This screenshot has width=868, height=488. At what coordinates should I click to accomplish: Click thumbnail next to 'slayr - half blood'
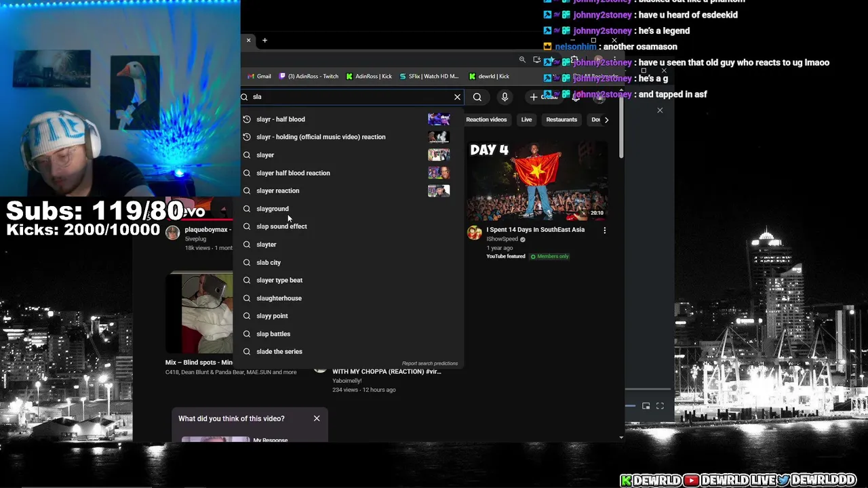pos(439,119)
